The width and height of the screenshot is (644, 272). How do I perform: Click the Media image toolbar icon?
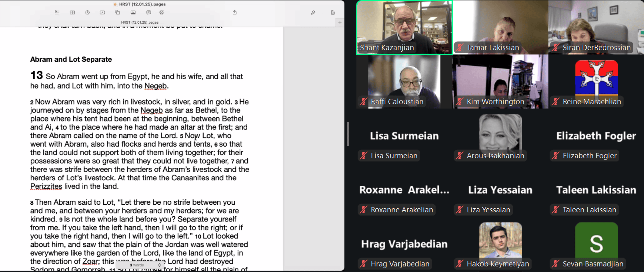133,12
